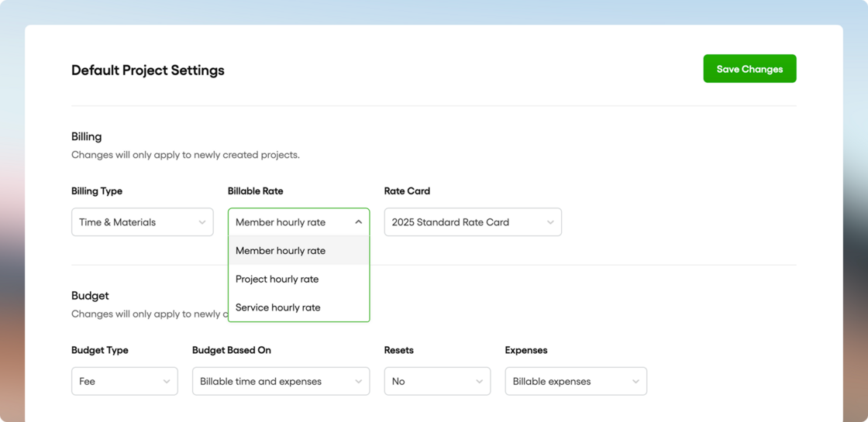
Task: Choose Project hourly rate option
Action: 298,279
